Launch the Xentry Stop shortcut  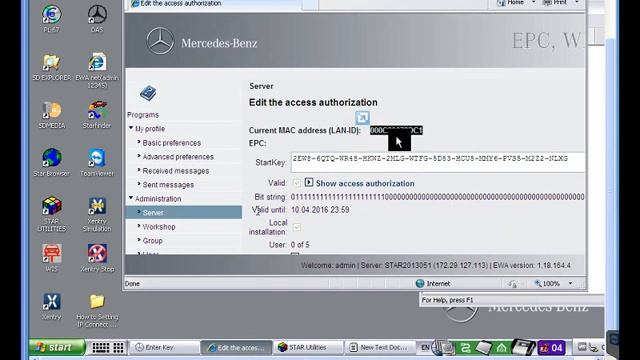[x=97, y=258]
